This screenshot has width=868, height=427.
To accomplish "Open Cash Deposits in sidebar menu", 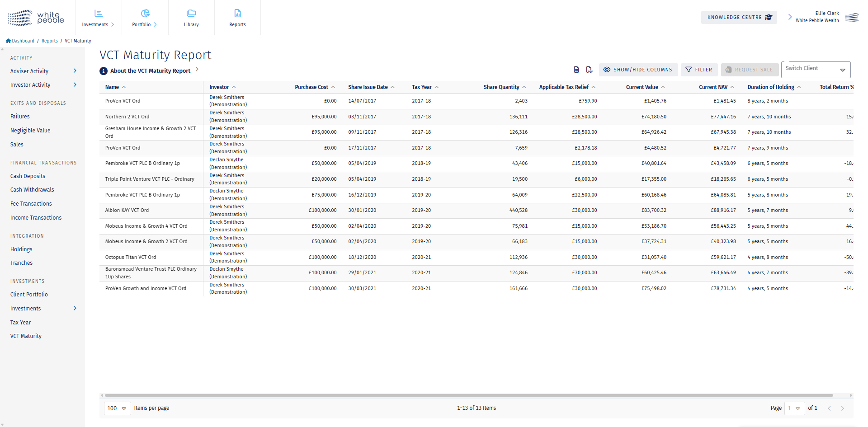I will click(x=28, y=176).
